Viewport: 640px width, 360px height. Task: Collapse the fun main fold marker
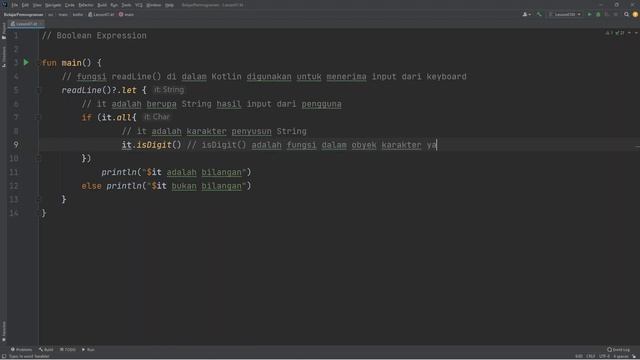click(x=39, y=62)
